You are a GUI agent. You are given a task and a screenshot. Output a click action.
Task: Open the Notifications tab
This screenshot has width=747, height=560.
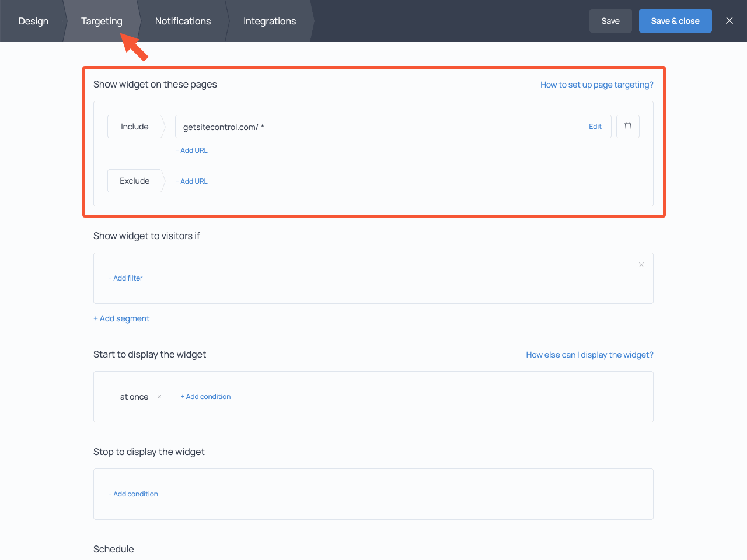pos(183,21)
